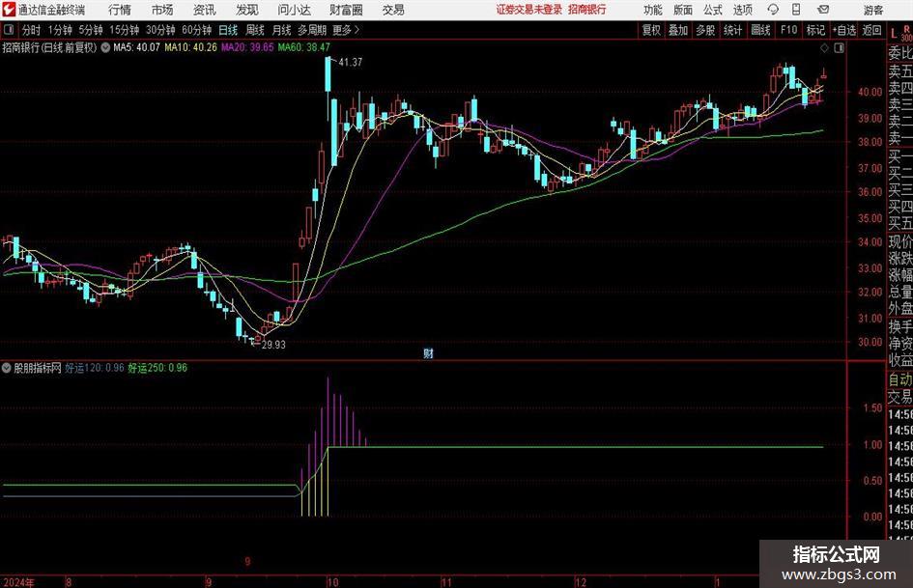Click the 股朋指标网 indicator name
The image size is (913, 588).
pos(38,368)
